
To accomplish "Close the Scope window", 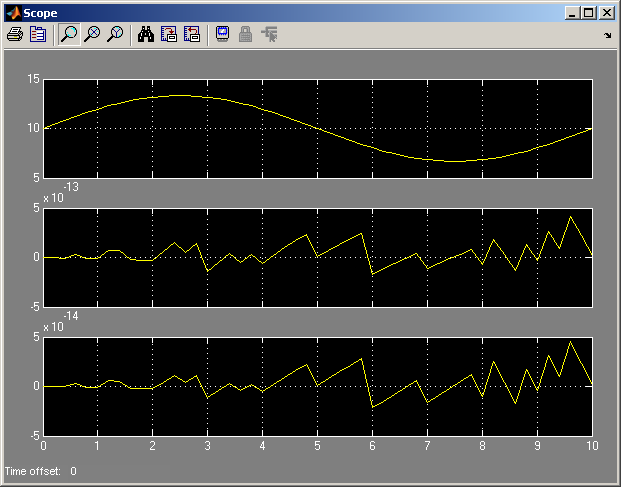I will click(606, 13).
